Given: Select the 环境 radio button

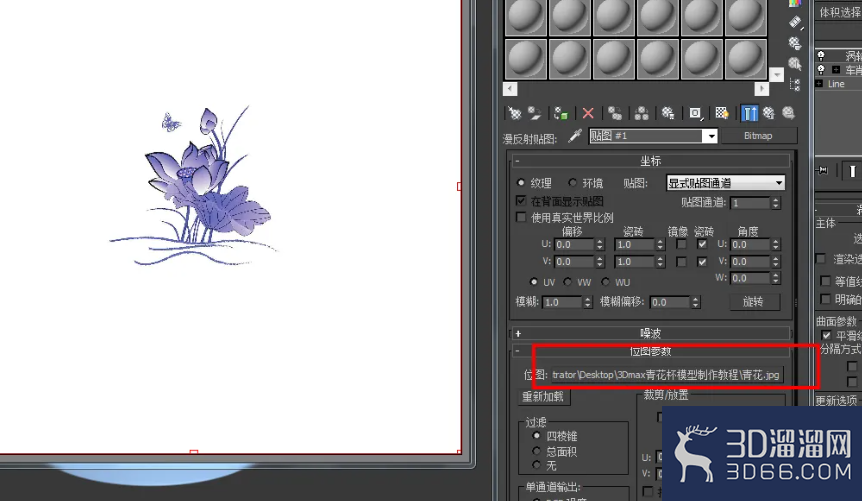Looking at the screenshot, I should click(x=573, y=183).
